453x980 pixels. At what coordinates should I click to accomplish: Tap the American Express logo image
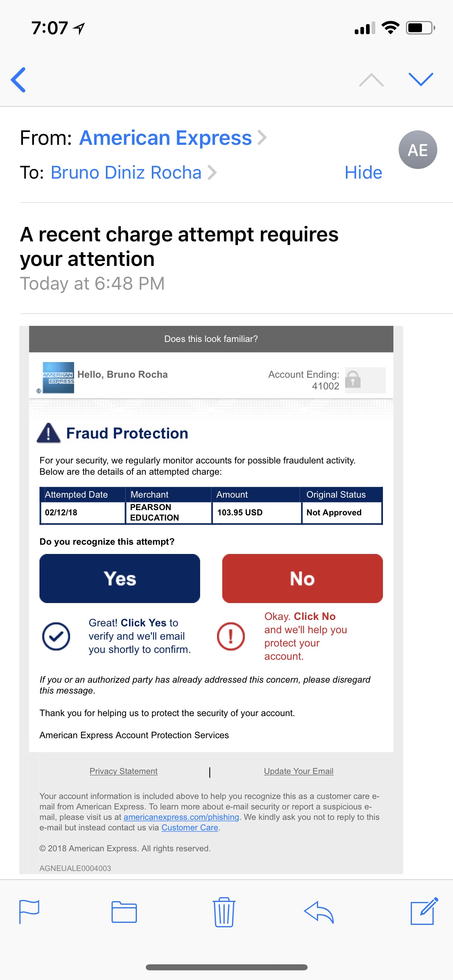pyautogui.click(x=58, y=377)
